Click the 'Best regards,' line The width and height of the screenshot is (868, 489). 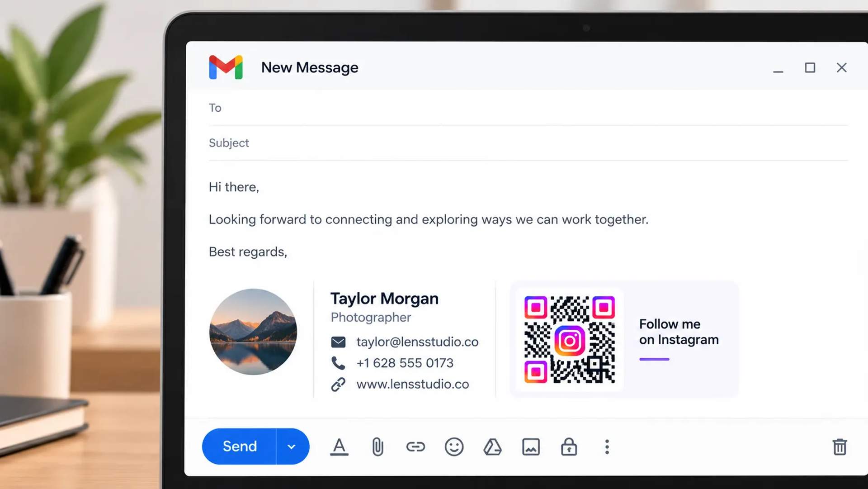(248, 252)
